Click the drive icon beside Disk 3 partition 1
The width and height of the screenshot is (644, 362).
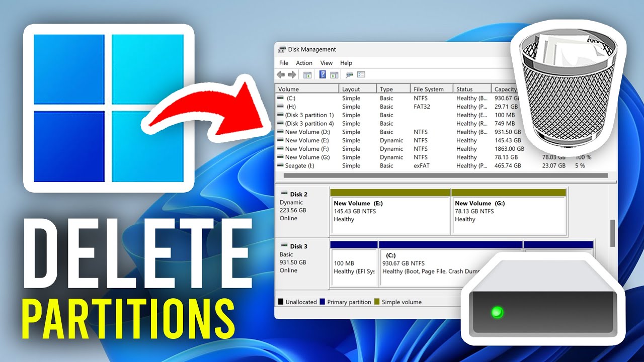coord(280,115)
